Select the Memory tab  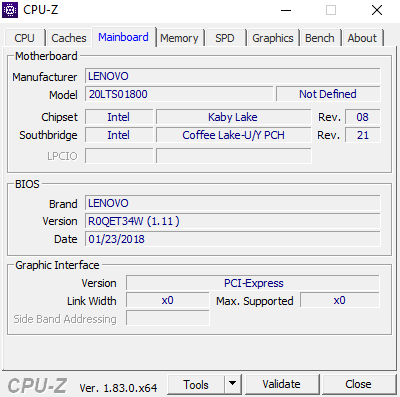tap(179, 38)
